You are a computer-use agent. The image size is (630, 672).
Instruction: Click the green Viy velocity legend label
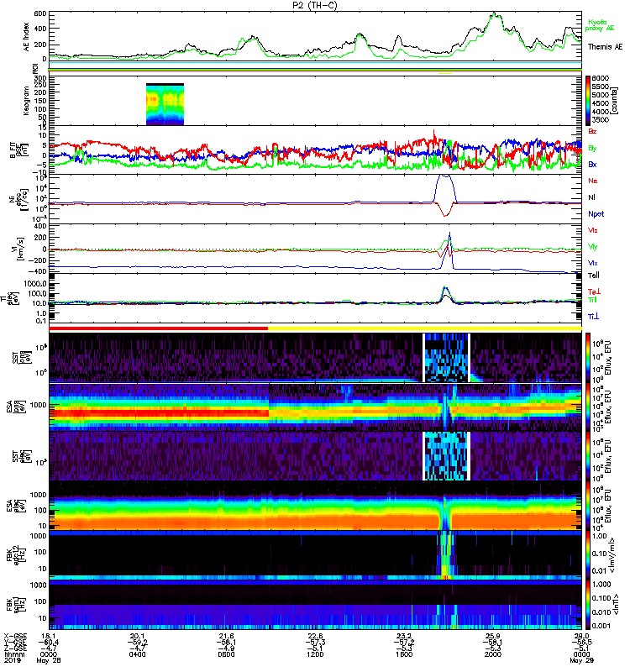pyautogui.click(x=592, y=247)
